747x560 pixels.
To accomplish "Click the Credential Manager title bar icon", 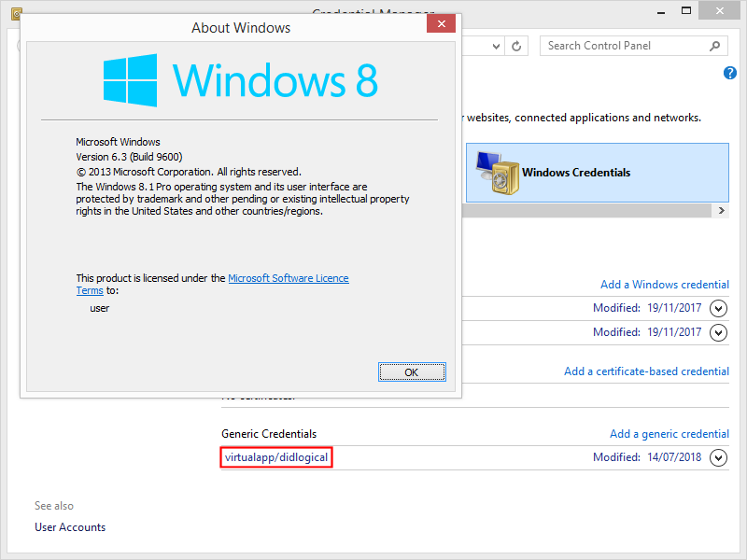I will [x=16, y=13].
